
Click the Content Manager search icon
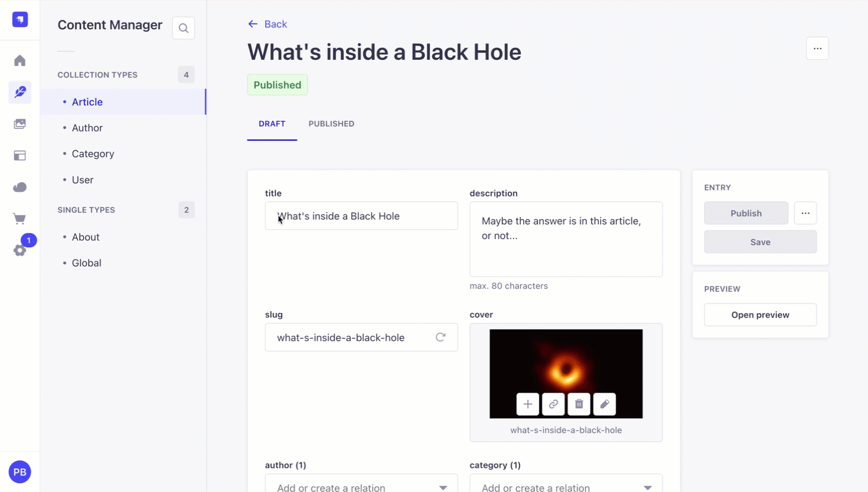(183, 28)
